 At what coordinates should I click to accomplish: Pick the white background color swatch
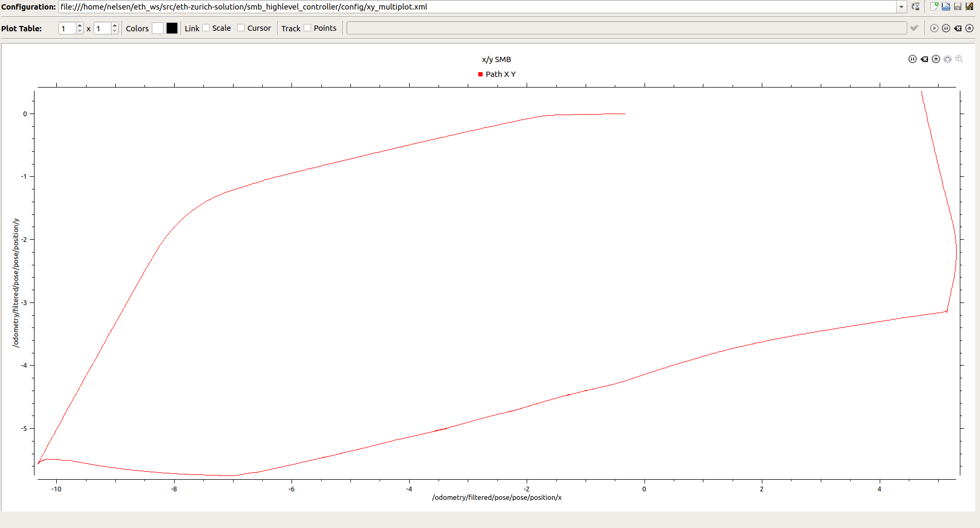pyautogui.click(x=158, y=28)
